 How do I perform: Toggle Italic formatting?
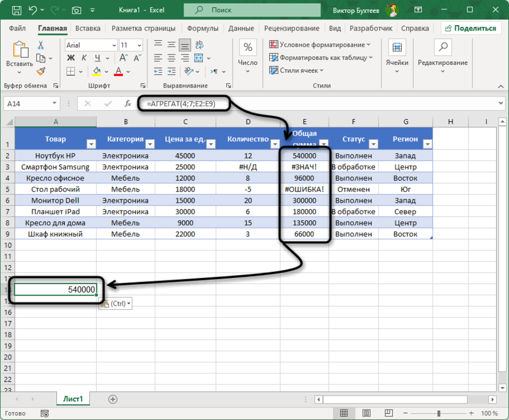pos(81,58)
